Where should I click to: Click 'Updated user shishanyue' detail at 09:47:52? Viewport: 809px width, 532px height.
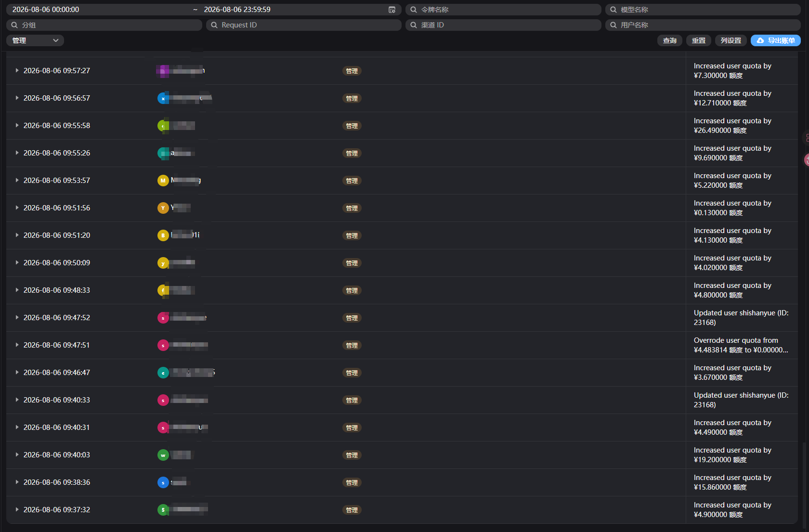pos(741,318)
